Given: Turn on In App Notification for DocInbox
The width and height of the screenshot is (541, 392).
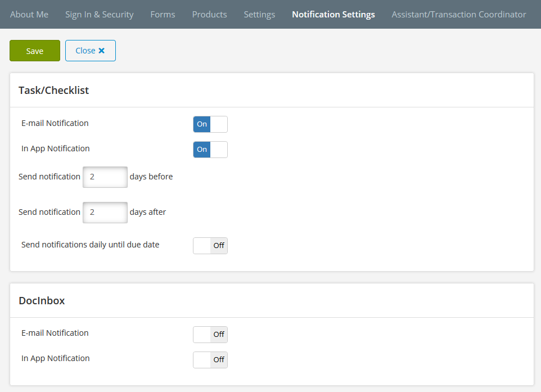Looking at the screenshot, I should coord(210,359).
